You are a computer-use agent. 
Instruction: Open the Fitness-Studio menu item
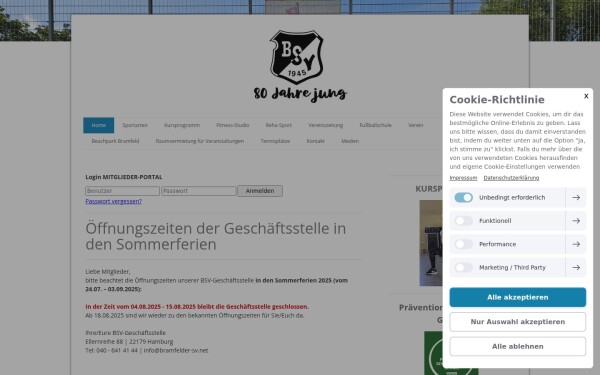click(x=232, y=125)
